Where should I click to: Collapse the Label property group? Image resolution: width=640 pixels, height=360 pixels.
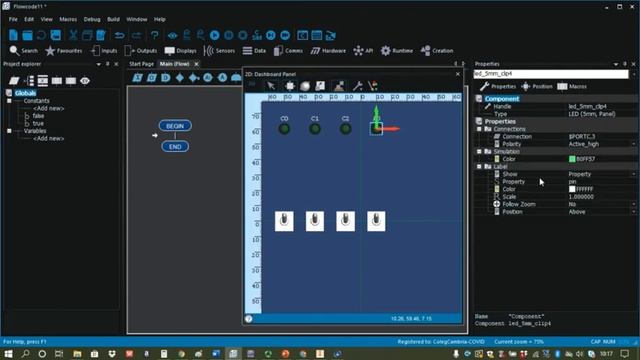pos(479,167)
